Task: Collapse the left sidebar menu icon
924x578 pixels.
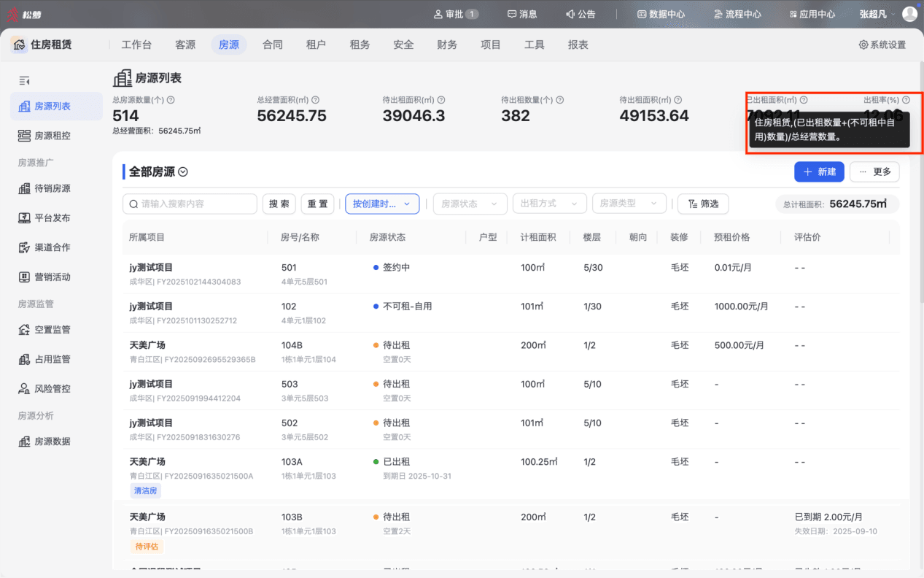Action: [24, 80]
